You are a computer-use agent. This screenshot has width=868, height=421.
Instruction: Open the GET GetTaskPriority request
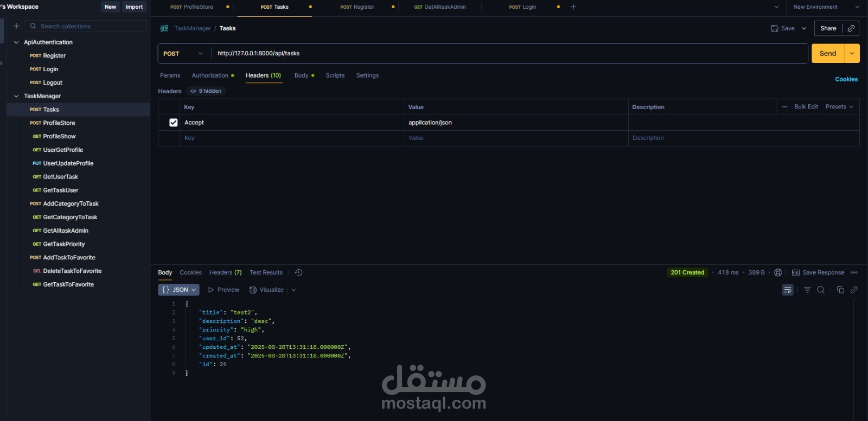point(59,244)
